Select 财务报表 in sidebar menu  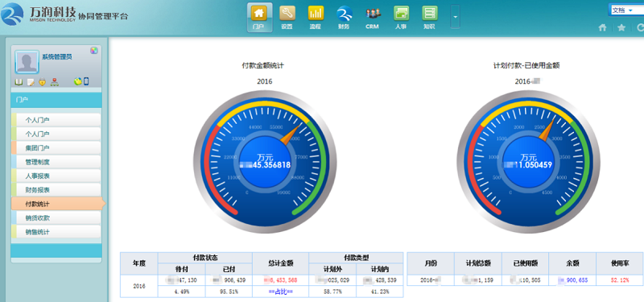tap(56, 190)
